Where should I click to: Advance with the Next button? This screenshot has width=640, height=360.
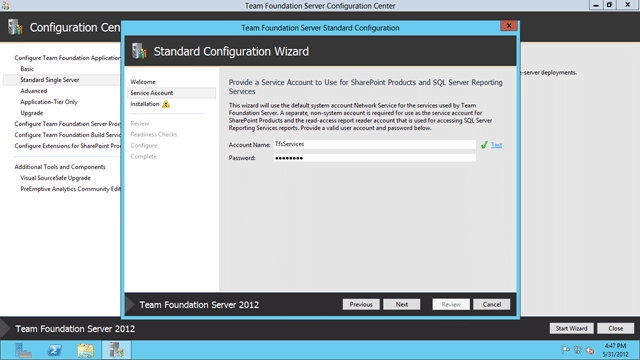pos(402,304)
